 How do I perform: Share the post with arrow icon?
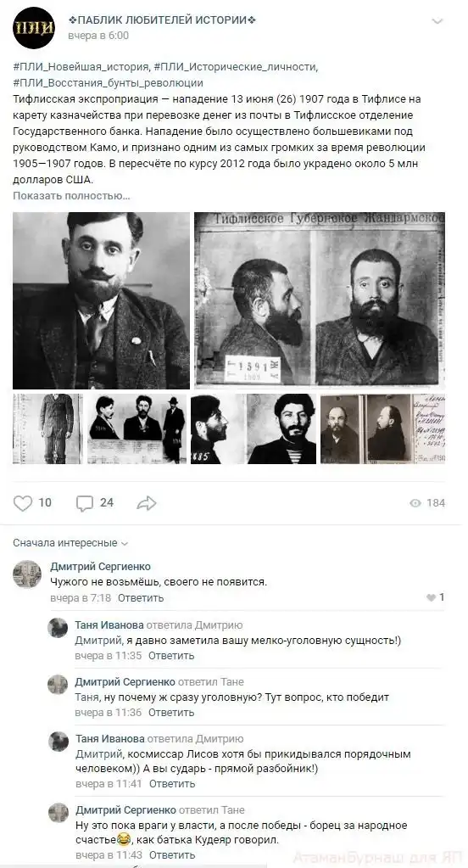tap(147, 502)
